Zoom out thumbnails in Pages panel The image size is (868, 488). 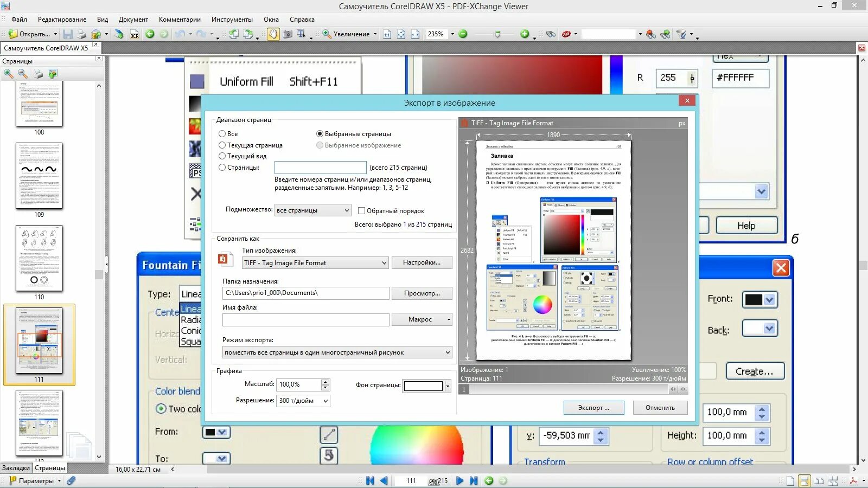coord(23,73)
